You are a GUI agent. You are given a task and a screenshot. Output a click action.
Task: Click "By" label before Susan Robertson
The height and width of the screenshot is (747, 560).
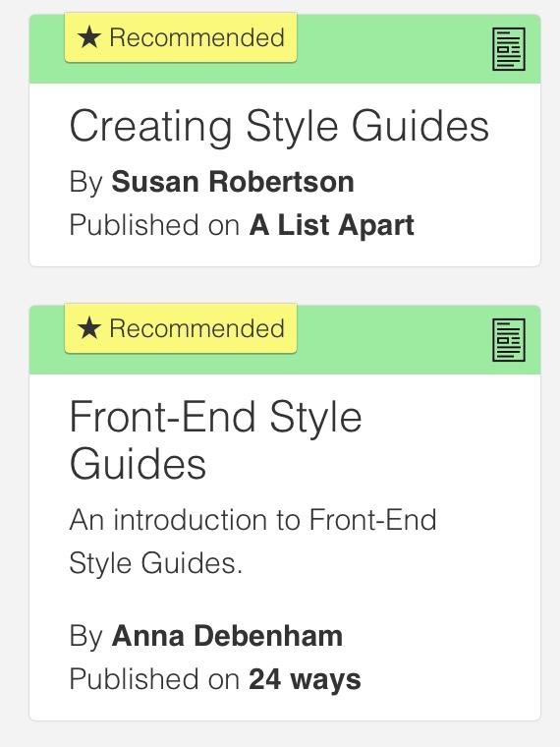[86, 183]
